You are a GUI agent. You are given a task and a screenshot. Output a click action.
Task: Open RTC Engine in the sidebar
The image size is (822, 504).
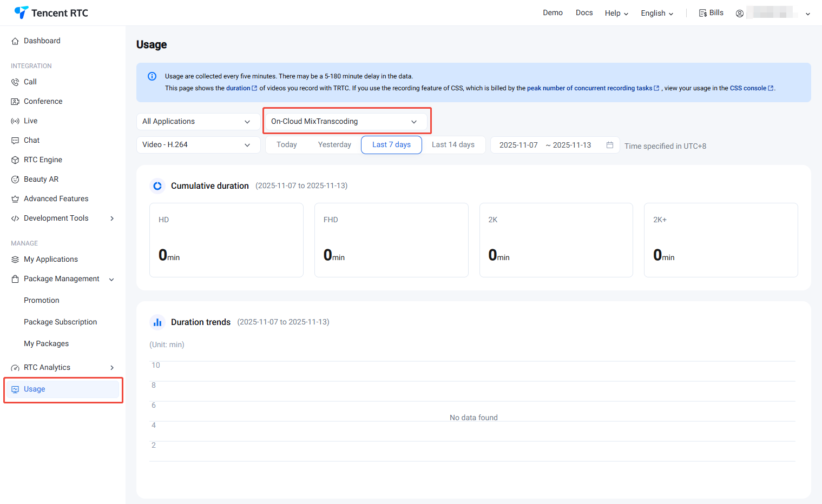(x=43, y=160)
